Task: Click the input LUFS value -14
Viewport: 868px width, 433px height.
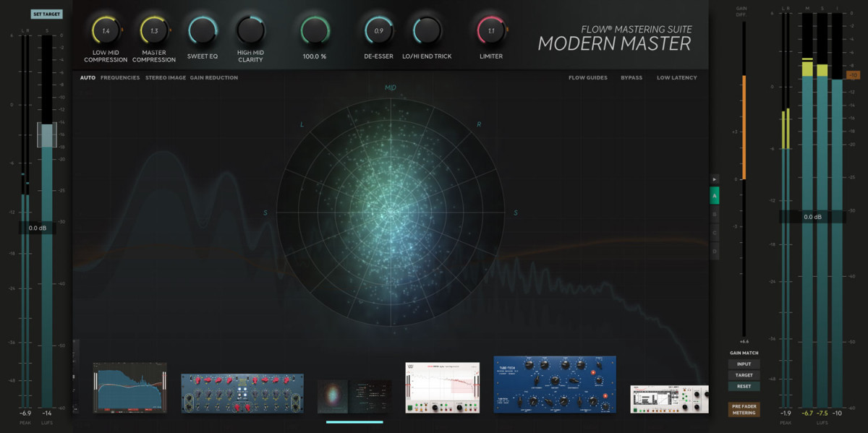Action: (x=47, y=413)
